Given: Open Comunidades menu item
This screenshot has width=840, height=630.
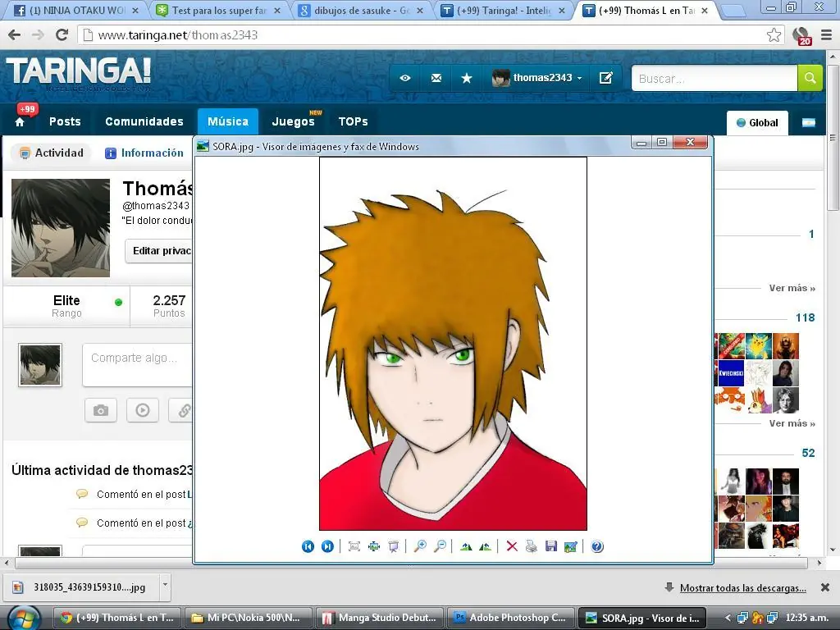Looking at the screenshot, I should tap(144, 121).
